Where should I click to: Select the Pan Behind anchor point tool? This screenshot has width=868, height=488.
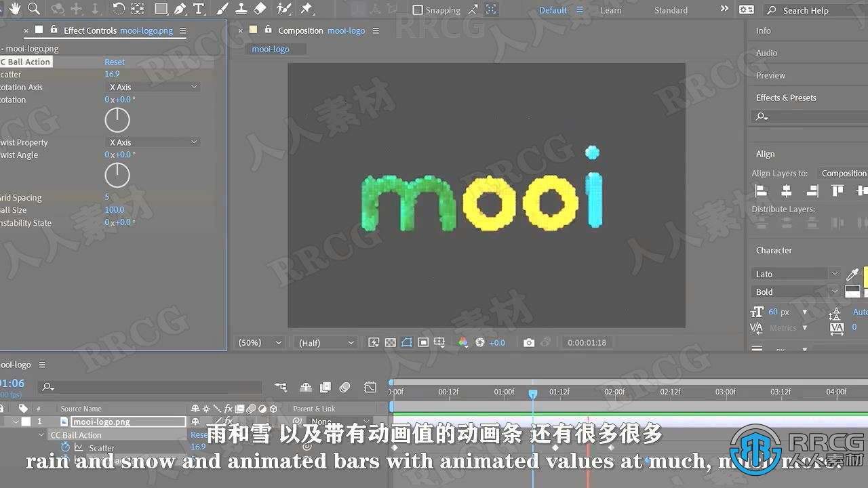pos(138,9)
